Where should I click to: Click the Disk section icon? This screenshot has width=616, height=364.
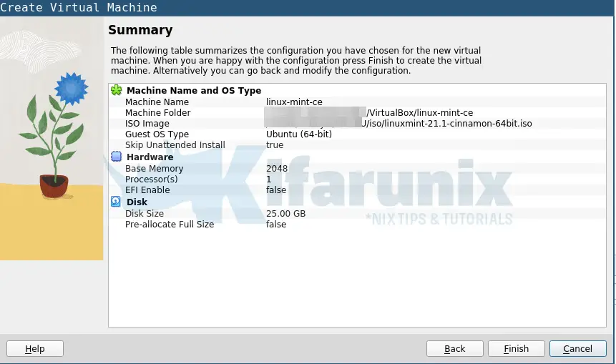pyautogui.click(x=117, y=202)
